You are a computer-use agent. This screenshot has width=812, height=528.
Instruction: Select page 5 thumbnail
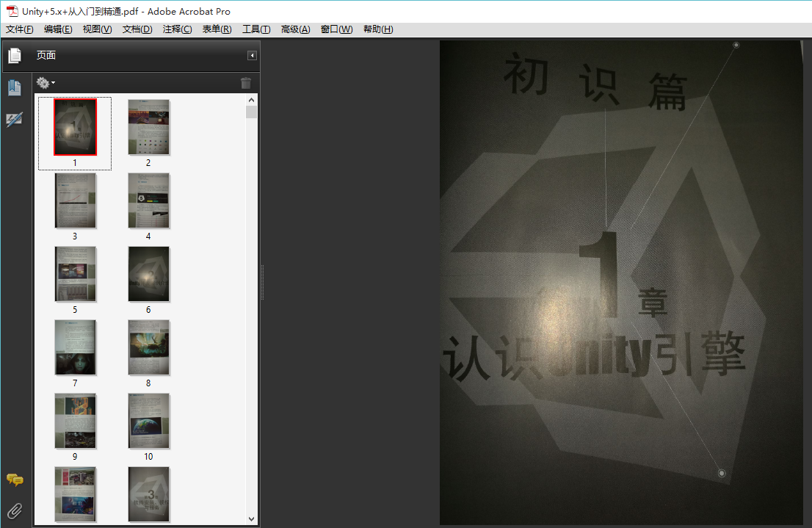click(76, 274)
